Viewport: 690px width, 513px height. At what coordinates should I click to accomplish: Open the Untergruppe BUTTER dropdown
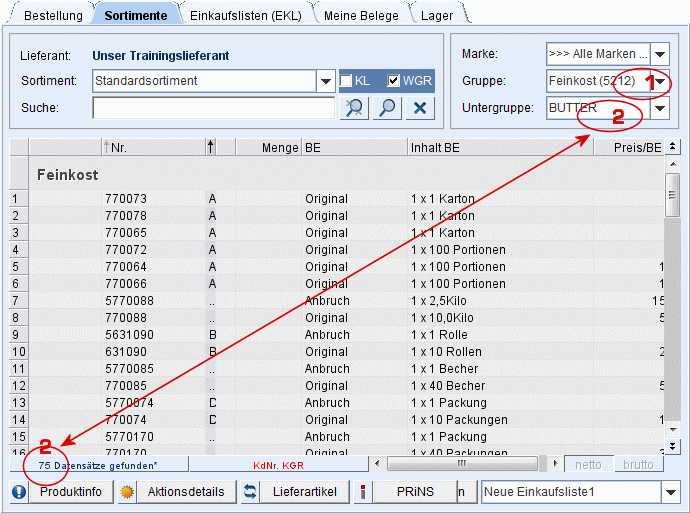coord(660,108)
